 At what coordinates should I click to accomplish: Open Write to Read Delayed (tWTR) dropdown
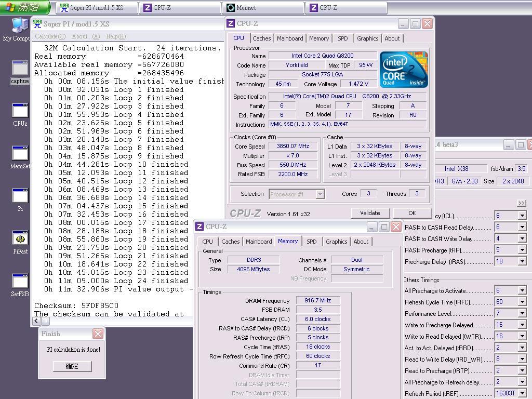click(522, 336)
